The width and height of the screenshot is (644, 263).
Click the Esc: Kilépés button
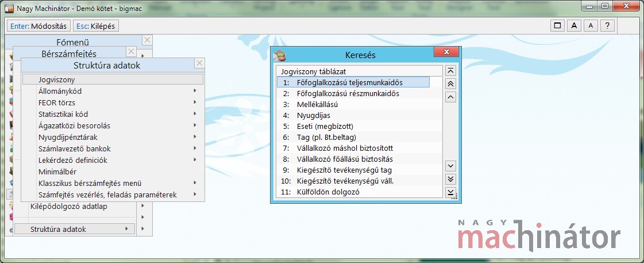(x=96, y=26)
